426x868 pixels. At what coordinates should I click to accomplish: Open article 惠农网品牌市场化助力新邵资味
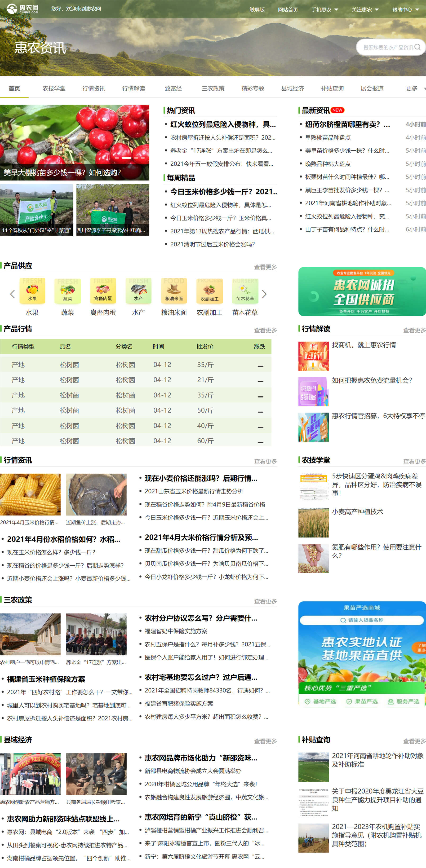tap(201, 758)
